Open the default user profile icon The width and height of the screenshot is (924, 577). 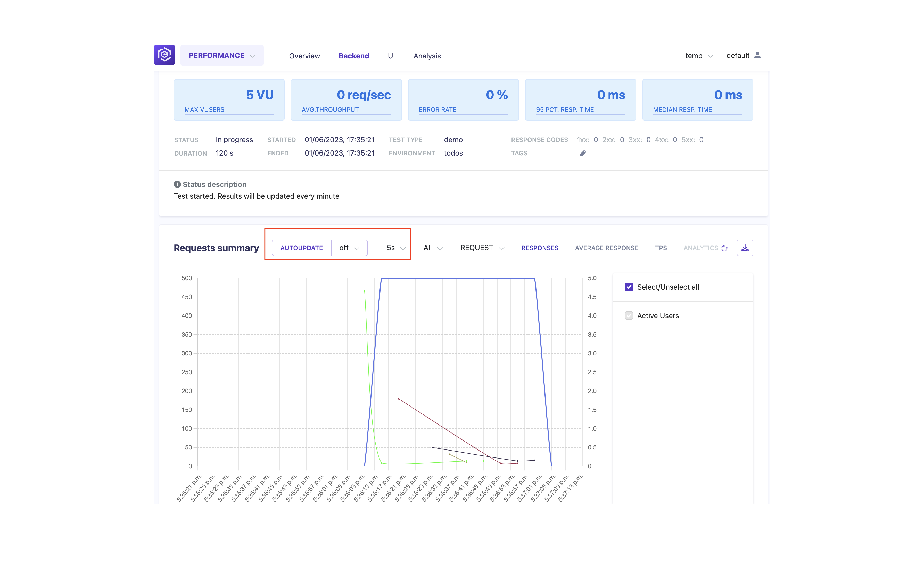(757, 55)
